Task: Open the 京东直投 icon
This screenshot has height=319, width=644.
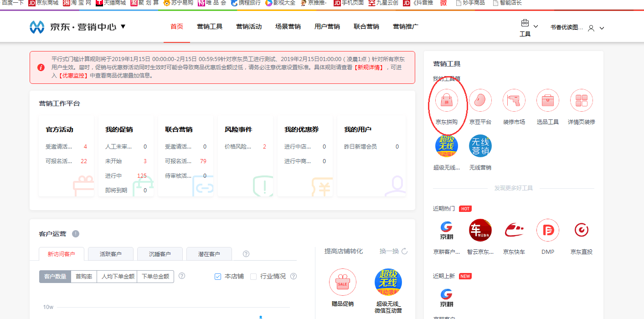Action: tap(581, 230)
